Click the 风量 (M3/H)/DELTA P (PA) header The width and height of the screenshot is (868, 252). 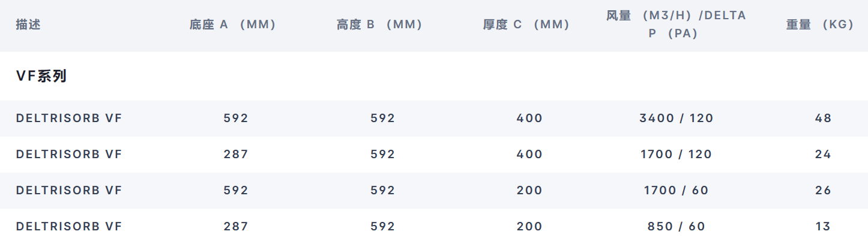point(677,25)
